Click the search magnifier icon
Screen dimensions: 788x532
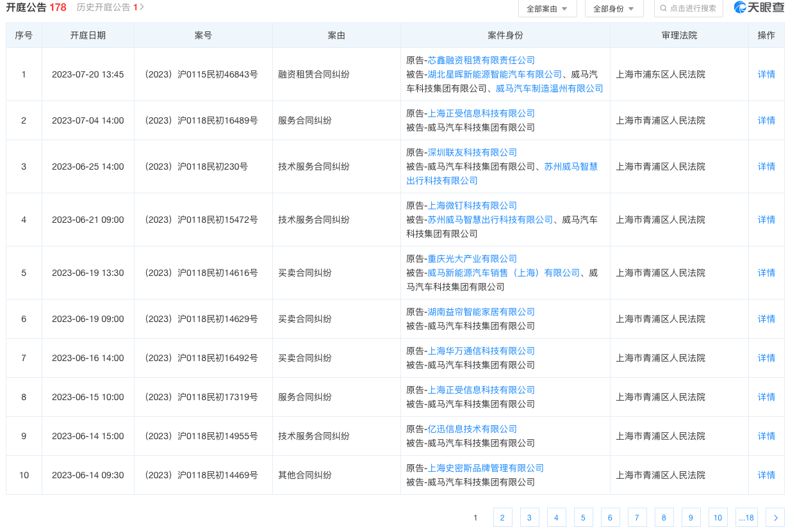pyautogui.click(x=664, y=8)
